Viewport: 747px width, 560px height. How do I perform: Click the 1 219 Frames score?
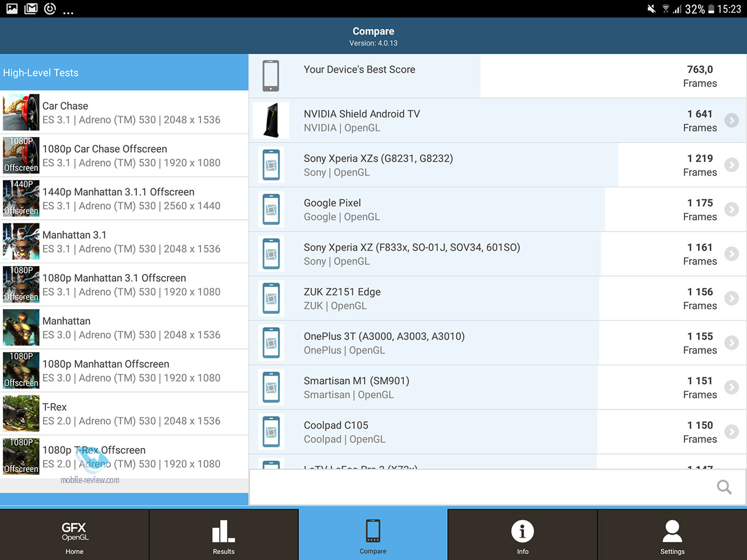700,165
